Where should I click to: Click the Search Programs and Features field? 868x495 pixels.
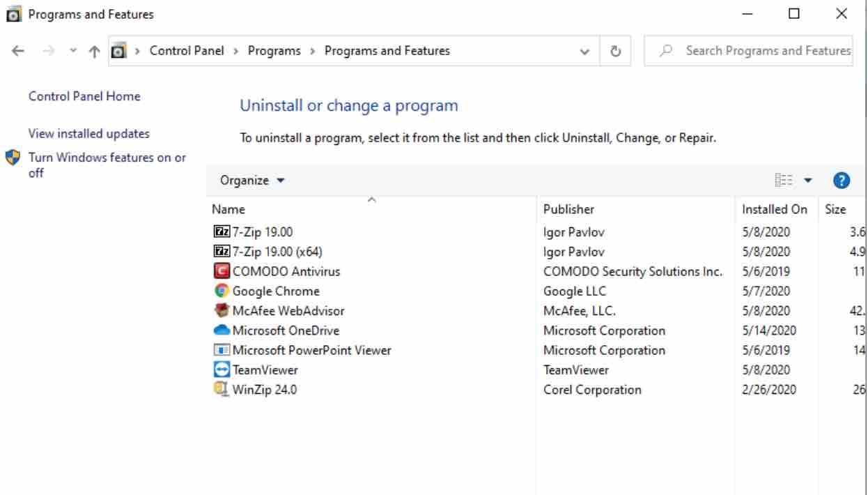click(x=748, y=51)
